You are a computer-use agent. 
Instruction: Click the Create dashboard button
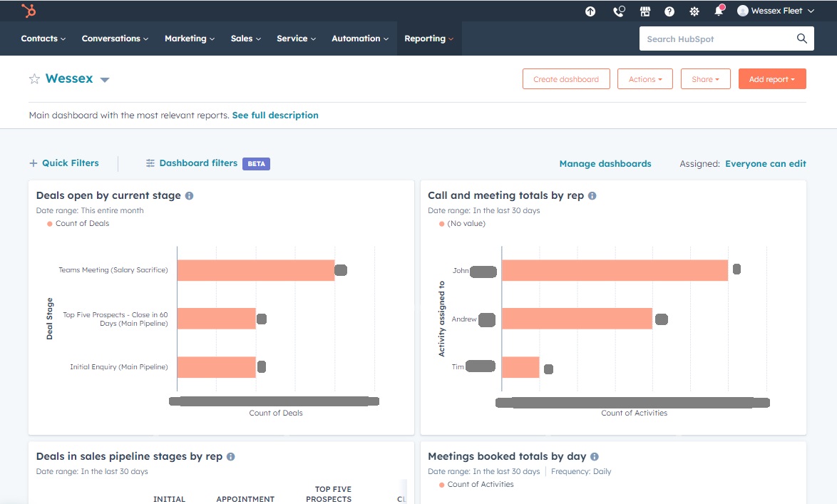pos(566,79)
